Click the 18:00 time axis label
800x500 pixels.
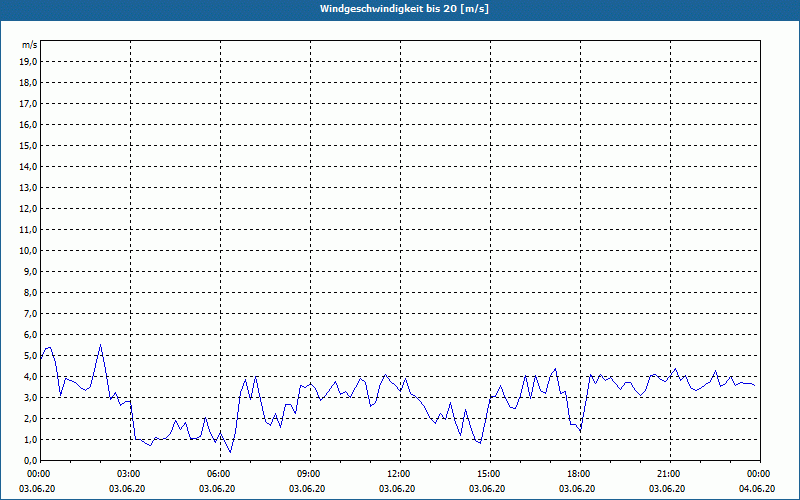coord(577,474)
